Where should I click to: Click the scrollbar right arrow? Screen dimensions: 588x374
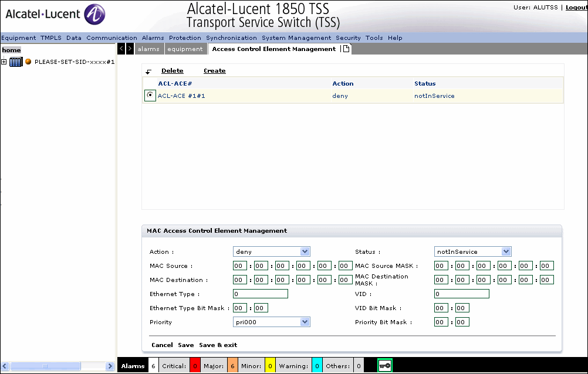[x=110, y=366]
